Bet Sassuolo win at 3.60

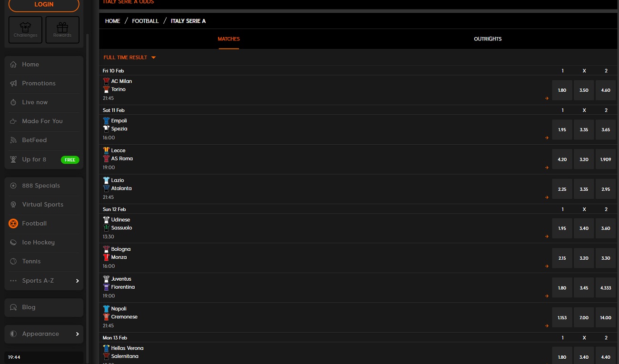(606, 228)
